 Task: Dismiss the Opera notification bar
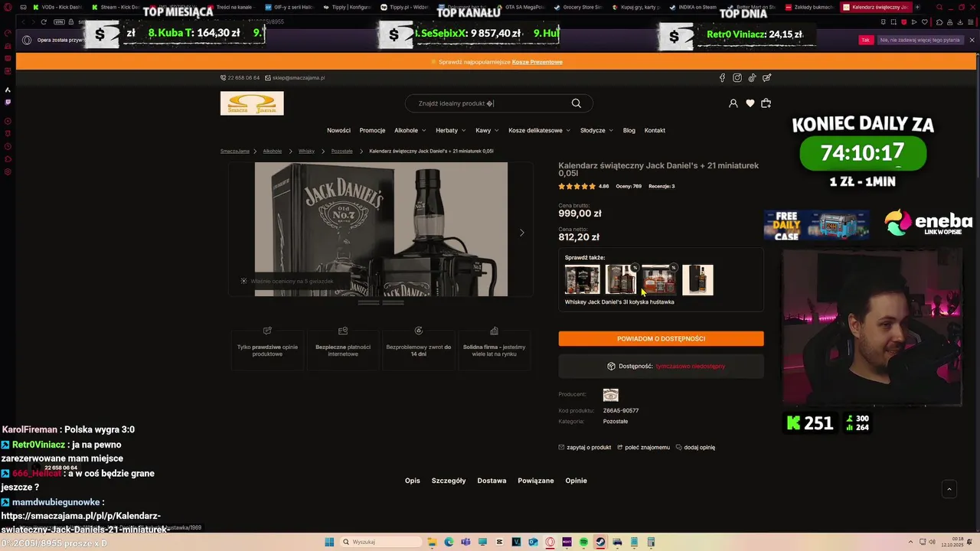click(972, 40)
